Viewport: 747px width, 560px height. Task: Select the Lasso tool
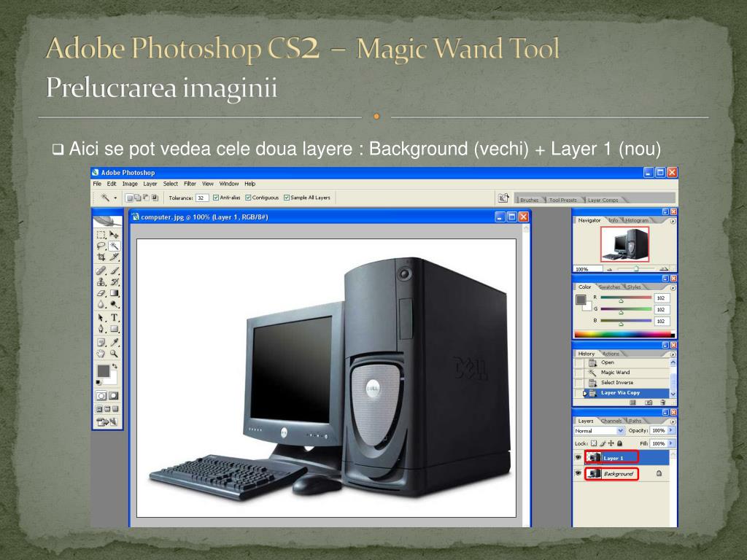click(101, 246)
